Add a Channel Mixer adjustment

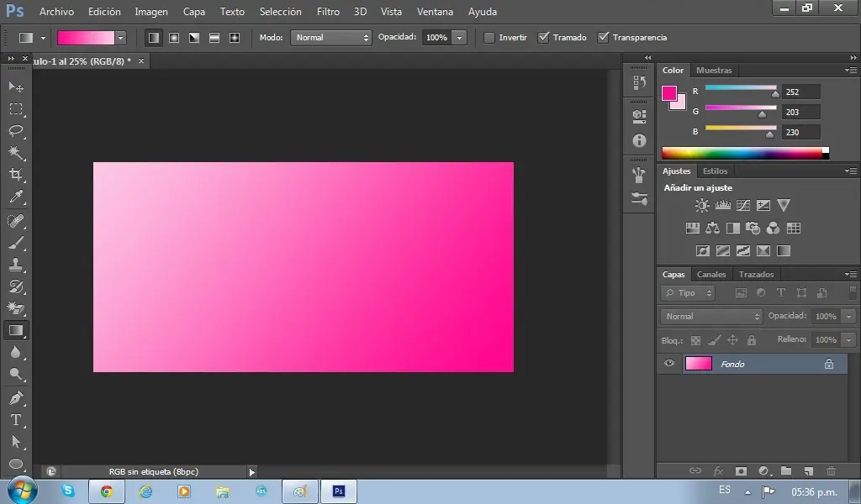tap(774, 228)
